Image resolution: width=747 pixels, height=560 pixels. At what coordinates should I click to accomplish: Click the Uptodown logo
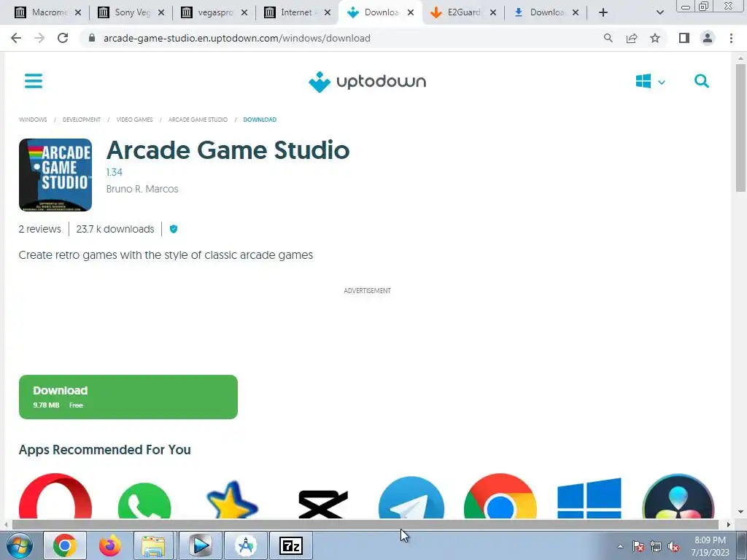368,82
